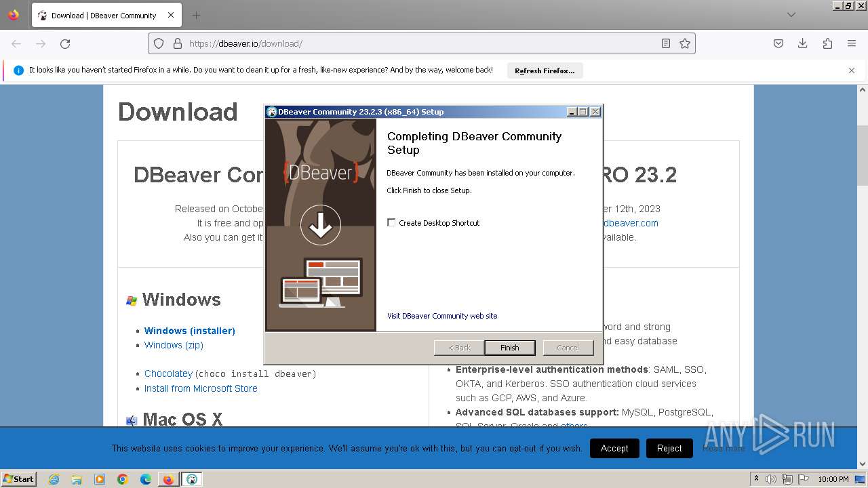868x488 pixels.
Task: Toggle Reader View in address bar
Action: coord(666,43)
